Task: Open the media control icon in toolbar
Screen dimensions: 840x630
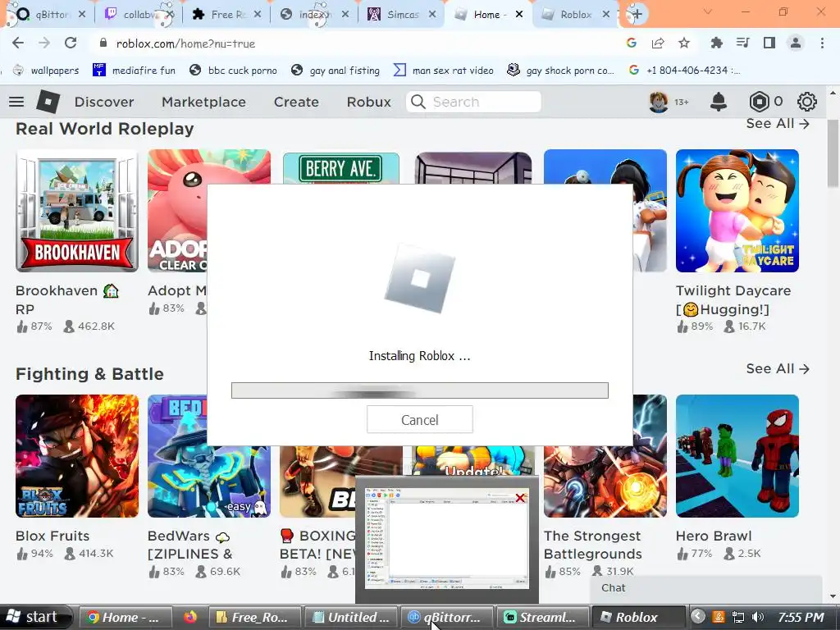Action: (x=743, y=43)
